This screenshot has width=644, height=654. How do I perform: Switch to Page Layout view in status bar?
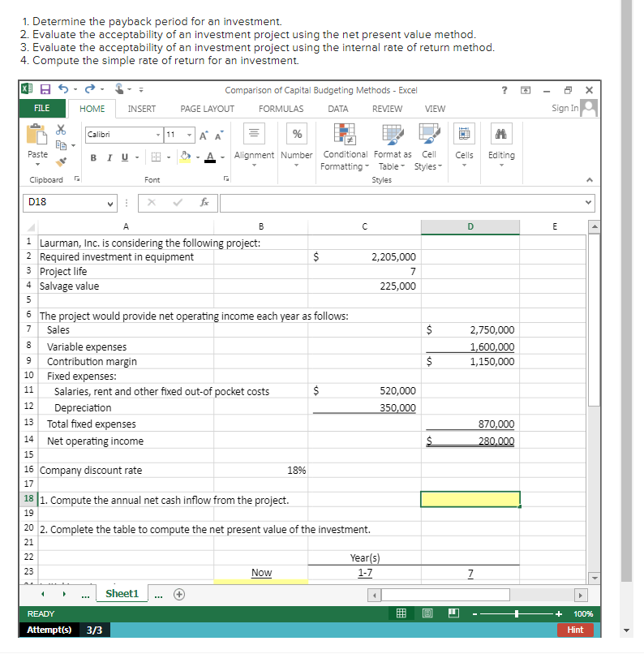pos(427,613)
